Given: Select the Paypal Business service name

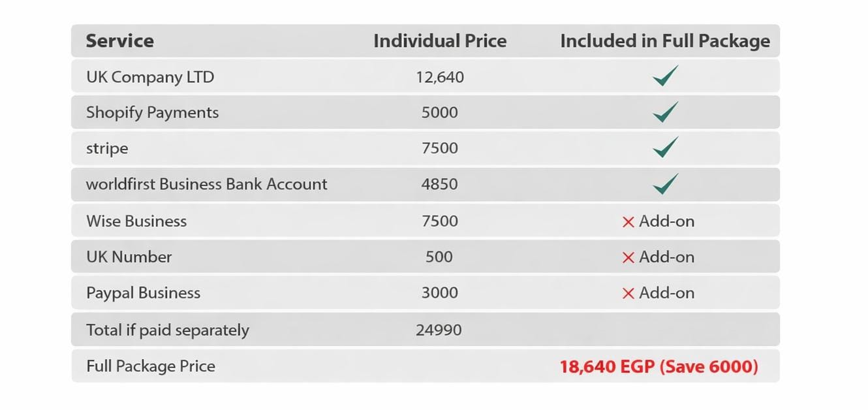Looking at the screenshot, I should [143, 292].
